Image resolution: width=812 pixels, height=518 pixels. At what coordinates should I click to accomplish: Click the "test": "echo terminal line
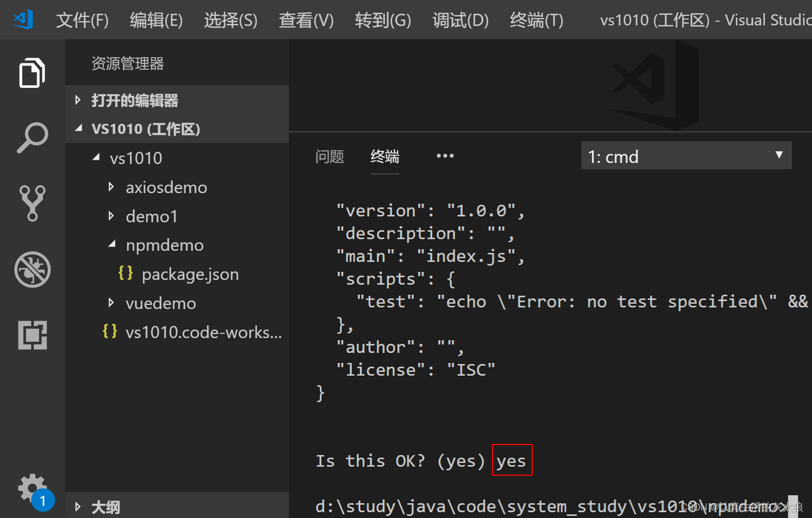tap(582, 302)
